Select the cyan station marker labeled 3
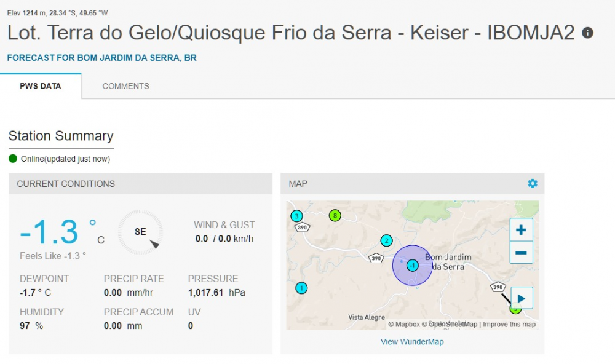 [296, 216]
